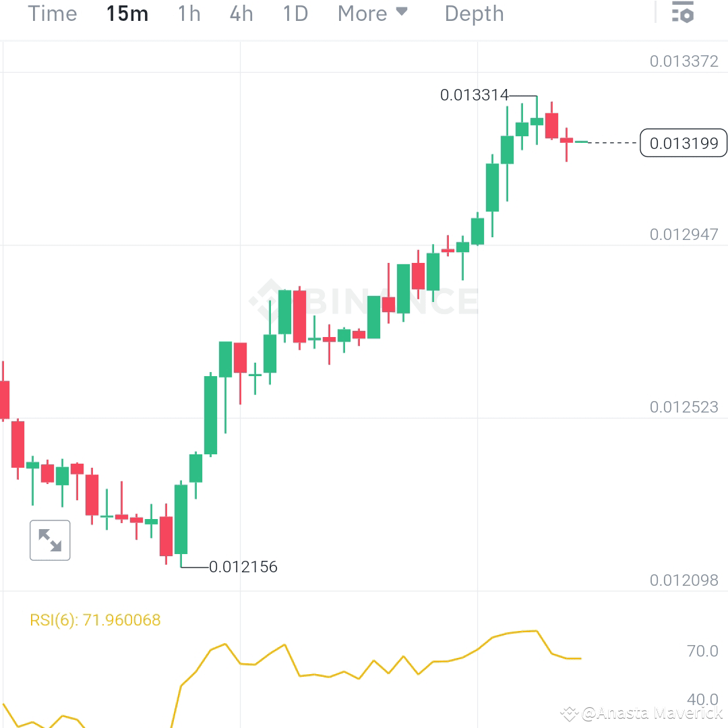728x728 pixels.
Task: Click the low price marker 0.012156
Action: pyautogui.click(x=243, y=567)
